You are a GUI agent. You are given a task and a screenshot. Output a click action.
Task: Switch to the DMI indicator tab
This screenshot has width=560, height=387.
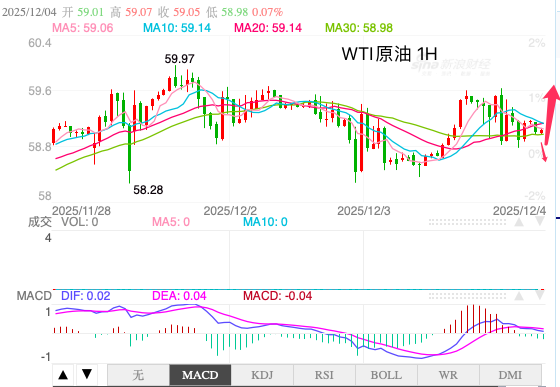[510, 375]
